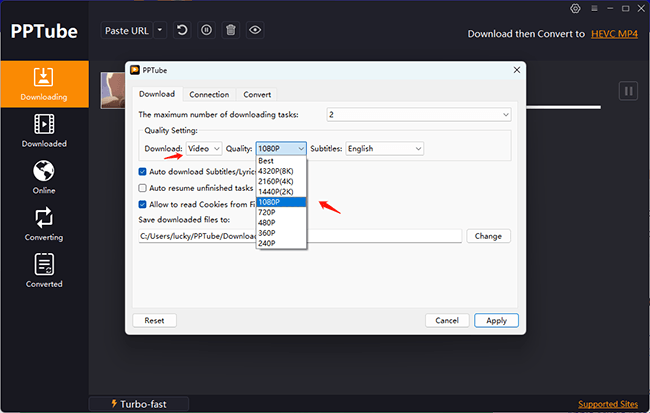The width and height of the screenshot is (650, 413).
Task: Click the pause-all toolbar icon
Action: point(206,30)
